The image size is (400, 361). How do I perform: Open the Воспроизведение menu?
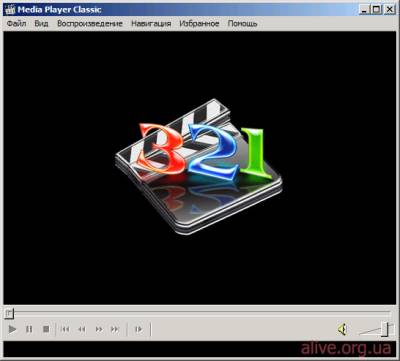point(90,24)
